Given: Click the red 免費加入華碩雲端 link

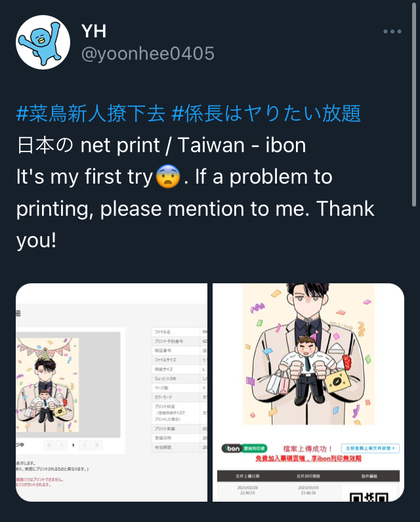Looking at the screenshot, I should 308,458.
